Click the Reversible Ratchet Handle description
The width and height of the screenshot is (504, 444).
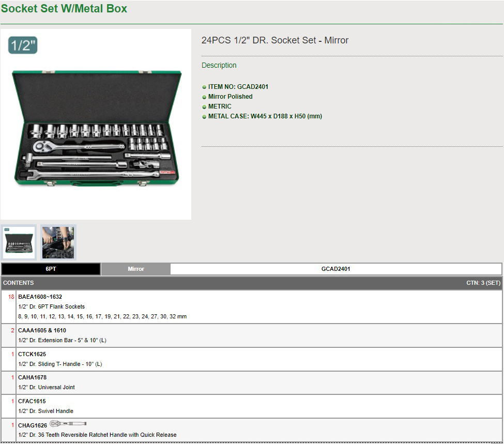97,435
